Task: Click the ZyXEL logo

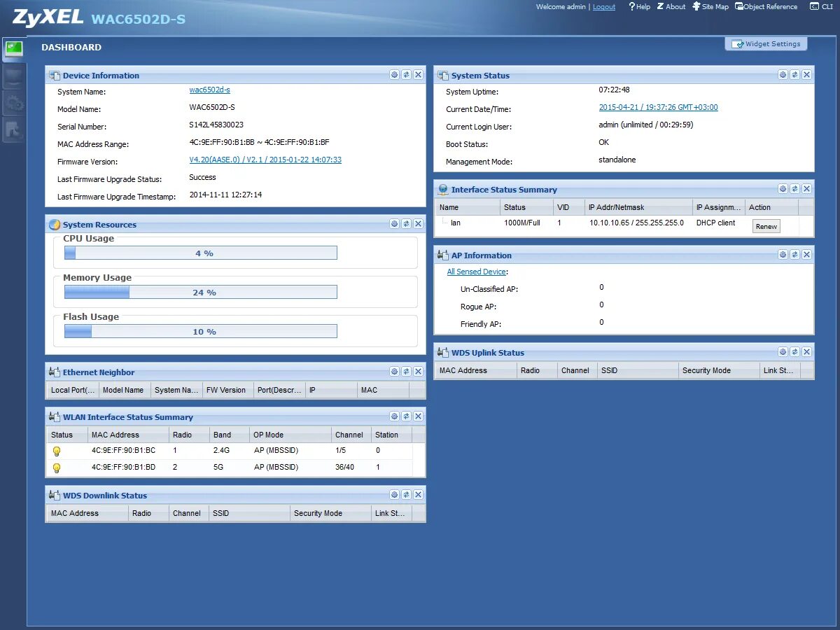Action: tap(48, 17)
